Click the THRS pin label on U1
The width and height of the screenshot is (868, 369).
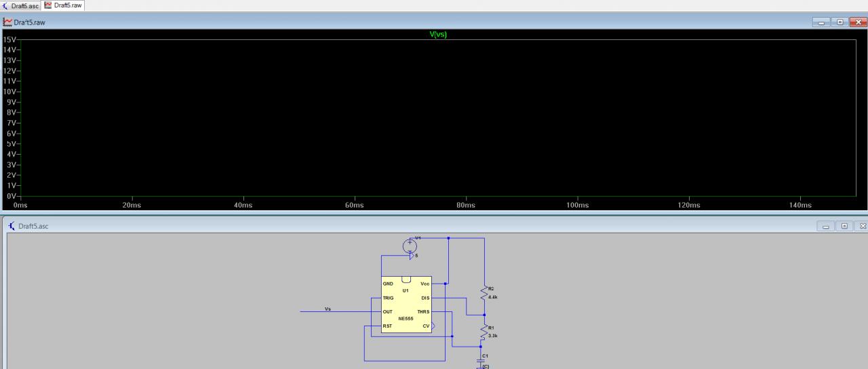423,312
